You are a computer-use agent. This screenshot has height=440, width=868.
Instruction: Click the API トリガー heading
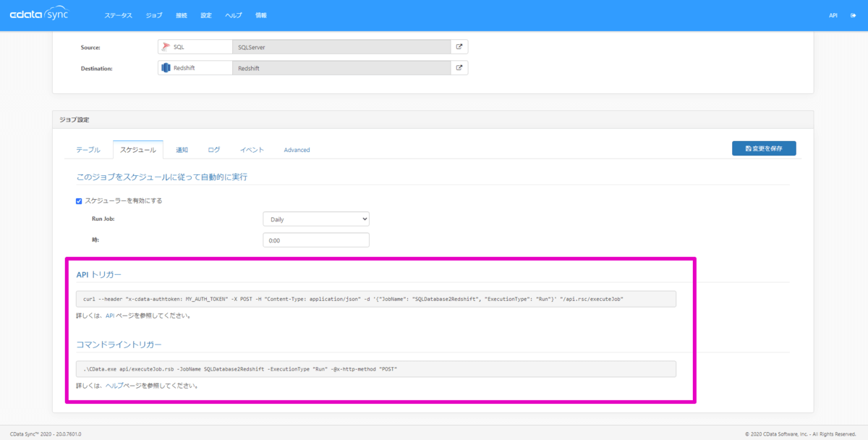coord(99,275)
